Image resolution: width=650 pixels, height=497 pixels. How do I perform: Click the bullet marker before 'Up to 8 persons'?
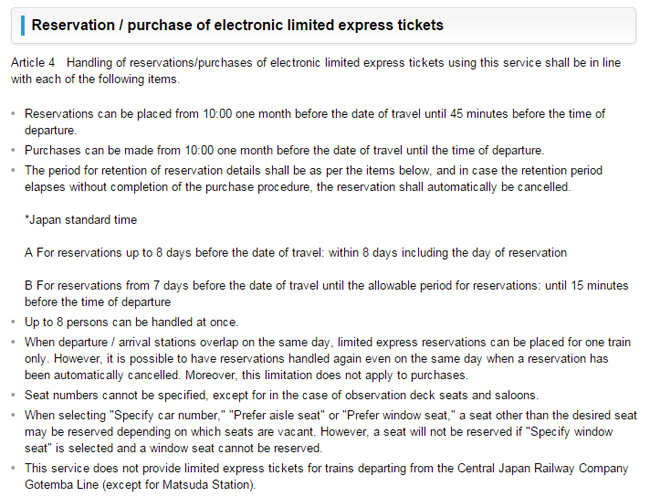coord(14,322)
